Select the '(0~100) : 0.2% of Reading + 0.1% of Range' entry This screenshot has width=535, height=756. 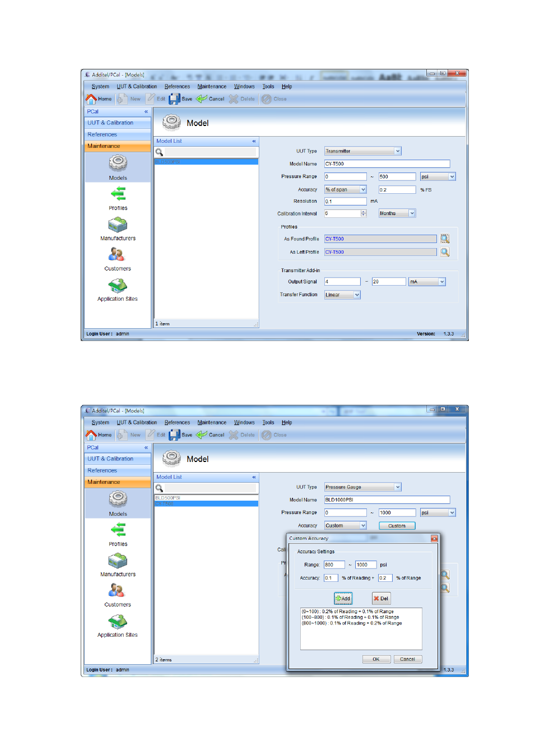point(348,612)
